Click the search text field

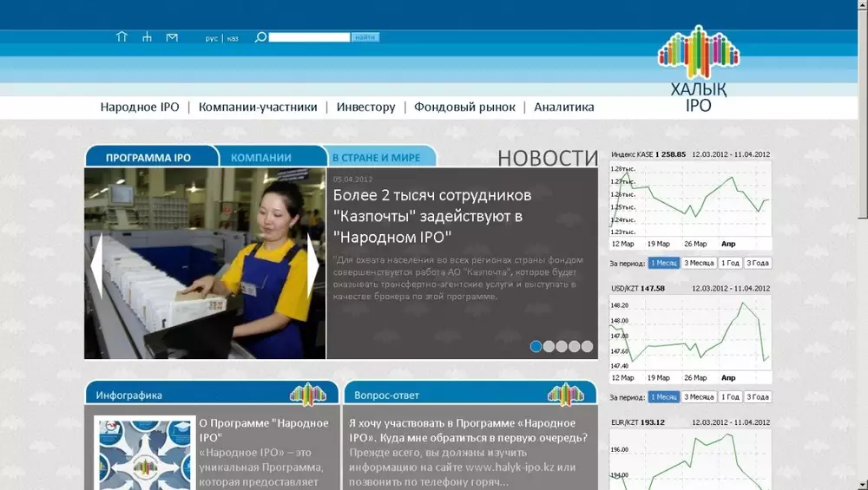click(x=309, y=37)
